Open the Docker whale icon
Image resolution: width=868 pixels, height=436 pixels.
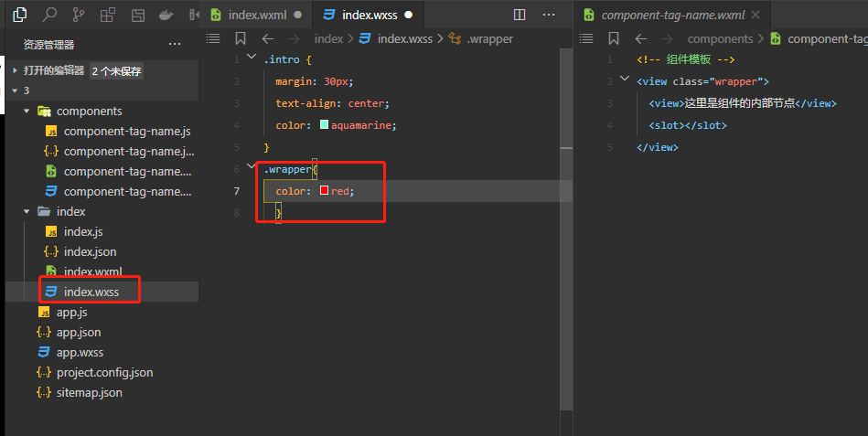coord(166,15)
